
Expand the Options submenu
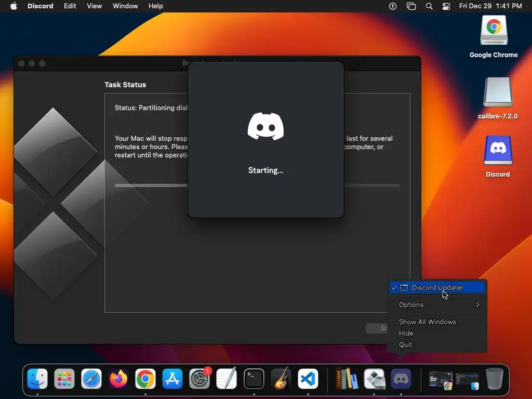click(x=437, y=304)
